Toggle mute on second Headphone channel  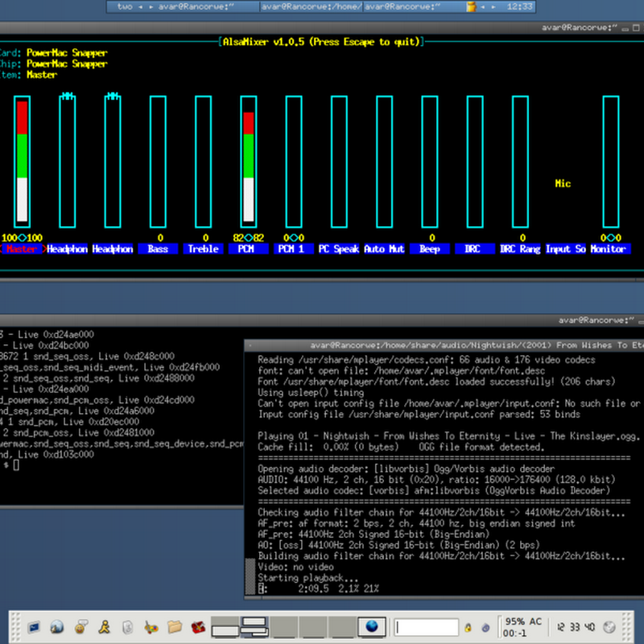point(113,97)
